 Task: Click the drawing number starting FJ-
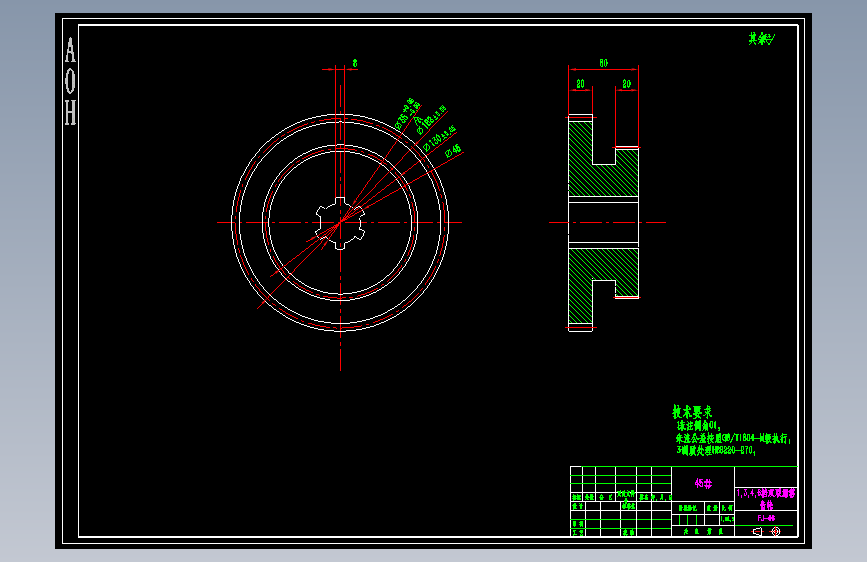(766, 518)
